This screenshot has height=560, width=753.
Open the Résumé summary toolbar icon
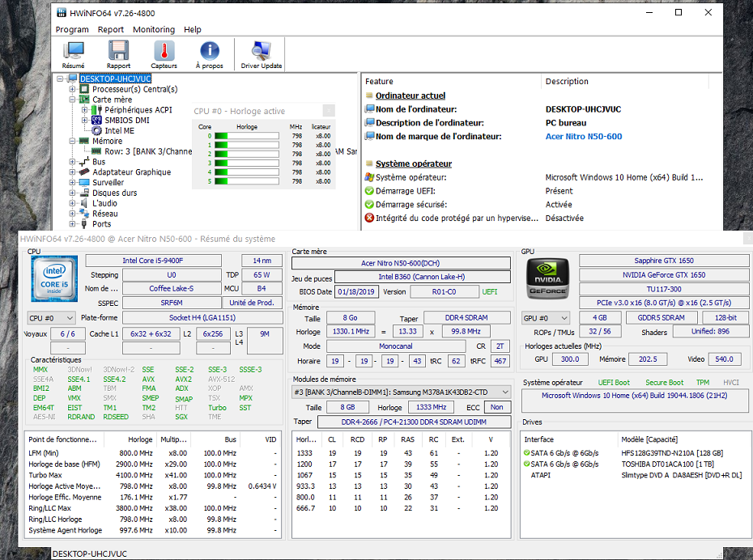coord(74,55)
